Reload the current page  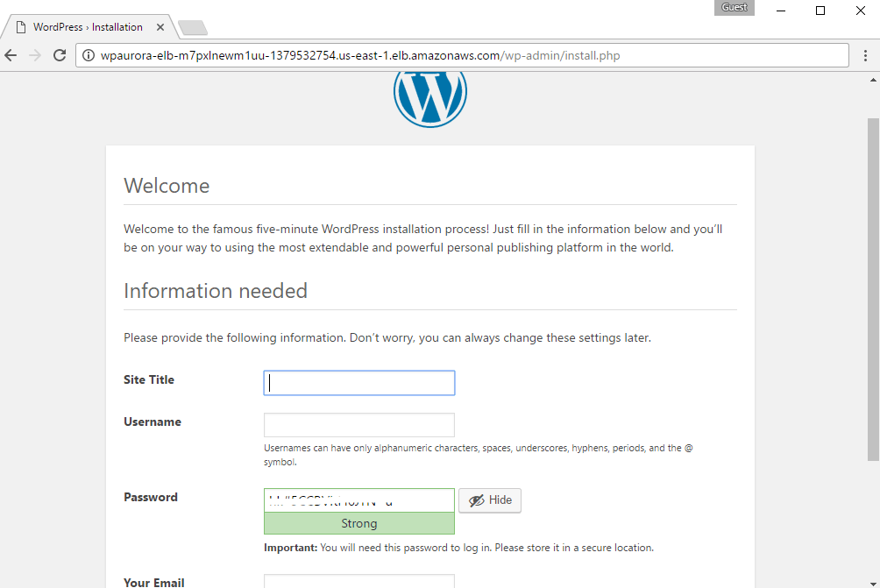[x=60, y=55]
